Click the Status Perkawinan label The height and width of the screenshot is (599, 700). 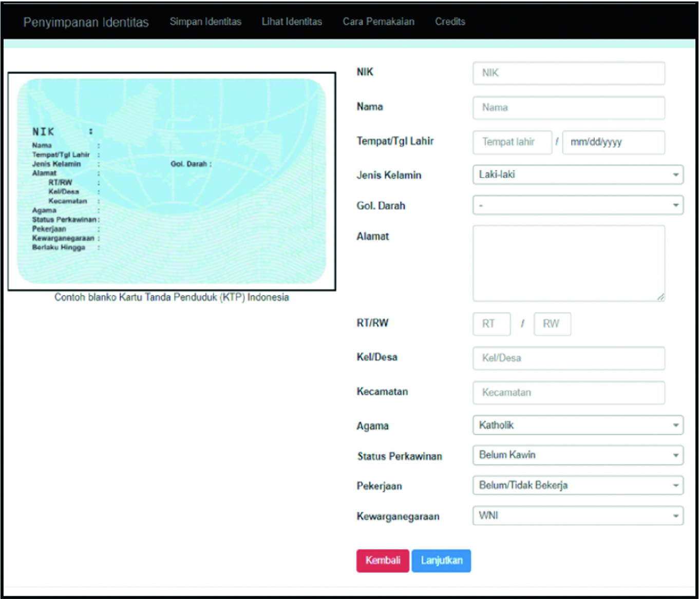(400, 456)
